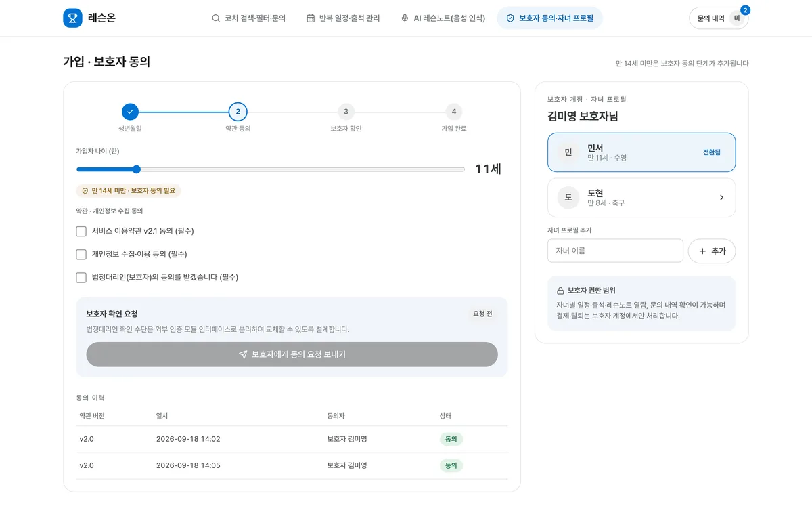Screen dimensions: 812x508
Task: Click the 레슨온 trophy logo icon
Action: tap(72, 18)
